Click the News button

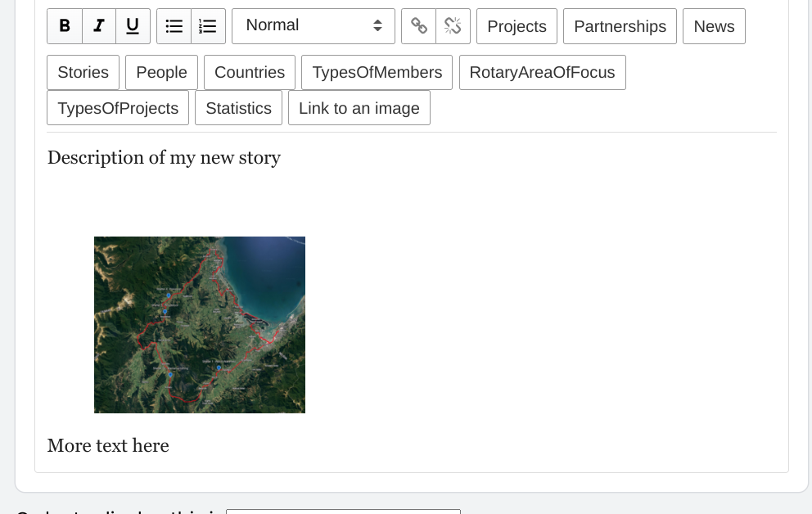714,26
